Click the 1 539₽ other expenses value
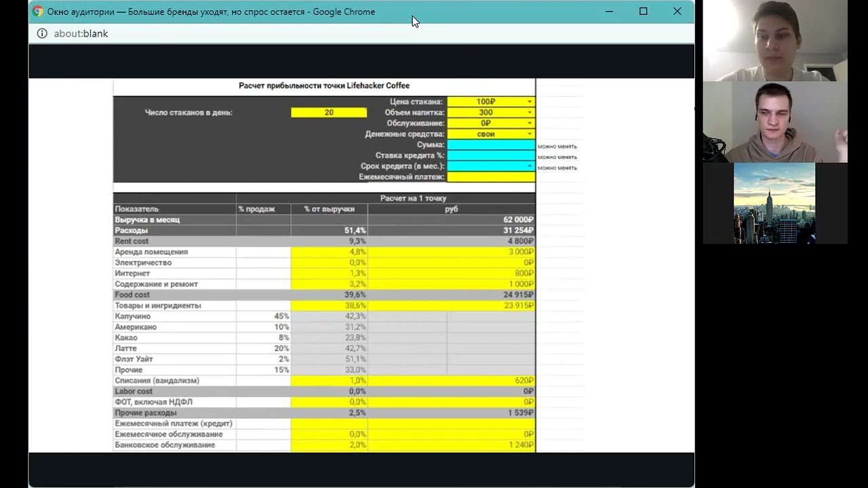Image resolution: width=868 pixels, height=488 pixels. point(521,413)
